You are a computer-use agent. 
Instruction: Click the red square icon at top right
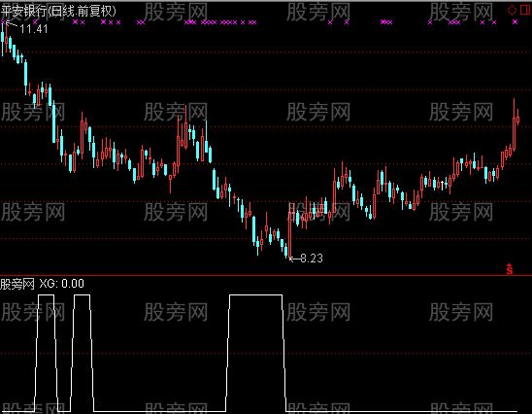[x=524, y=10]
